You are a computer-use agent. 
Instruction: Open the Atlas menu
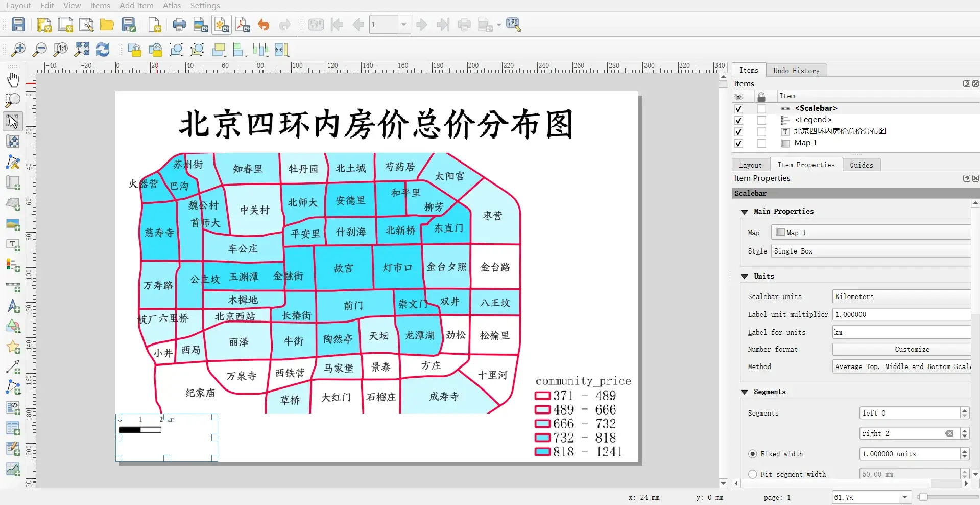(172, 6)
